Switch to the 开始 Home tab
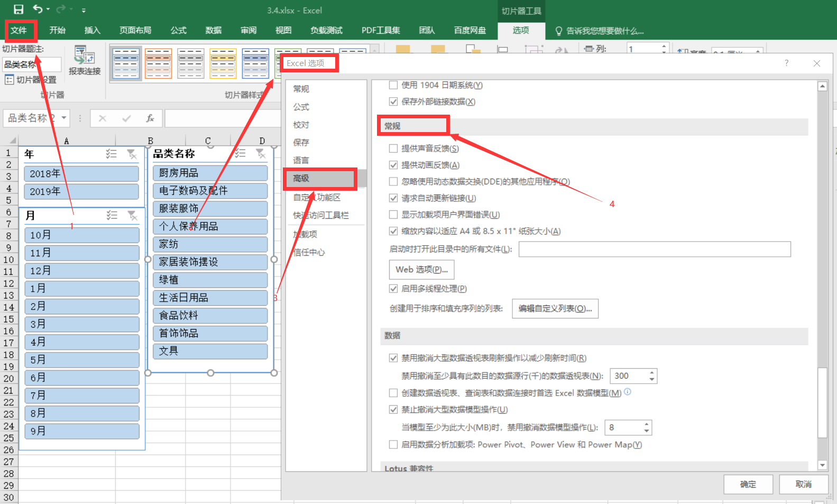The width and height of the screenshot is (837, 504). [x=57, y=30]
